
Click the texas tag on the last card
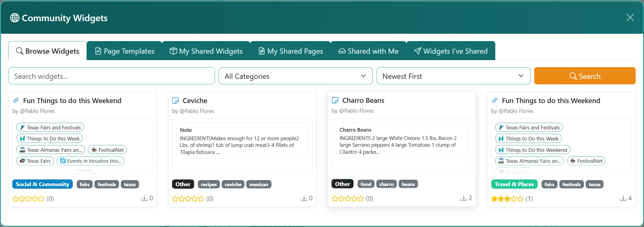click(x=595, y=184)
